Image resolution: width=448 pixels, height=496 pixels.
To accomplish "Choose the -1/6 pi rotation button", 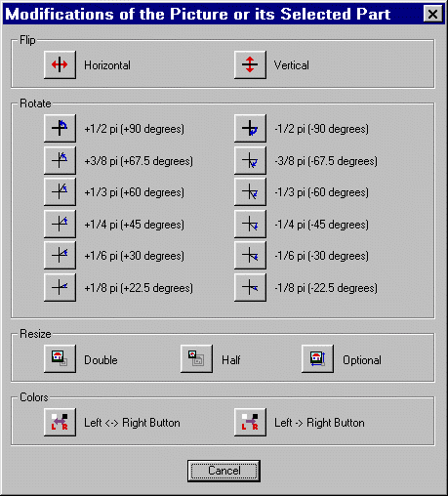I will 250,255.
